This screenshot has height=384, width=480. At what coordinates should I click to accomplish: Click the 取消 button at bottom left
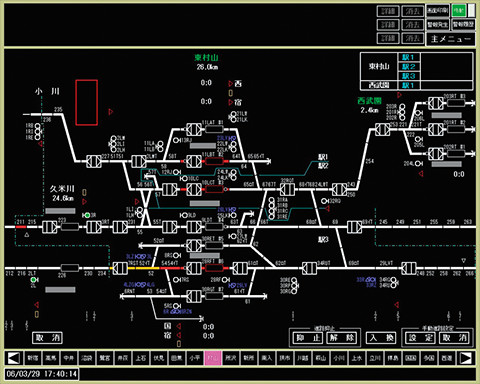click(47, 338)
